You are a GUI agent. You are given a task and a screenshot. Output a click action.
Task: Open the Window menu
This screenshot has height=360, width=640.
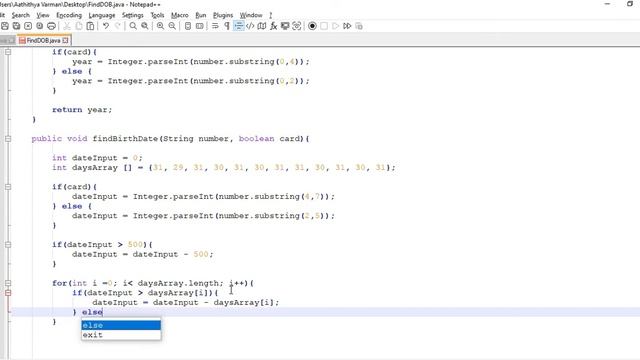(x=251, y=15)
